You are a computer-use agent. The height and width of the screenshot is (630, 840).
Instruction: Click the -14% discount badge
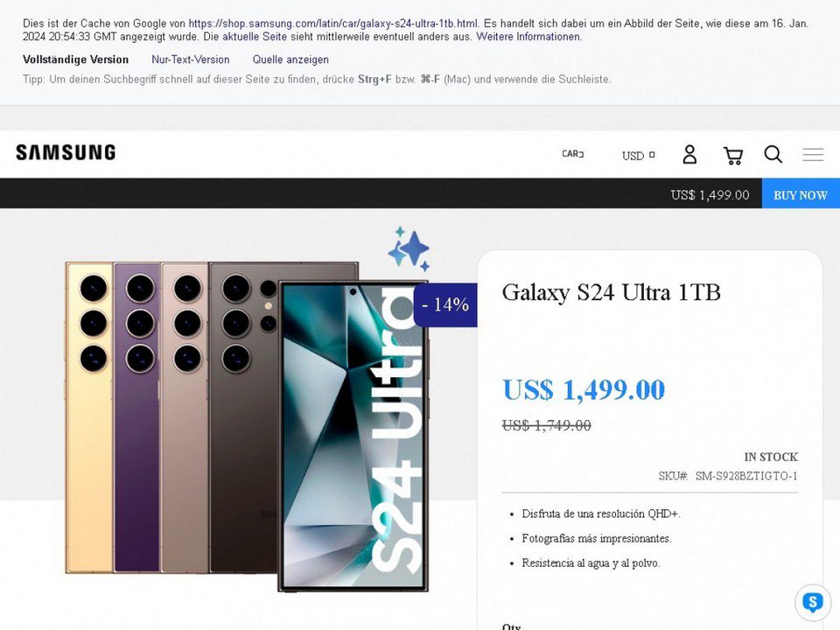tap(445, 304)
